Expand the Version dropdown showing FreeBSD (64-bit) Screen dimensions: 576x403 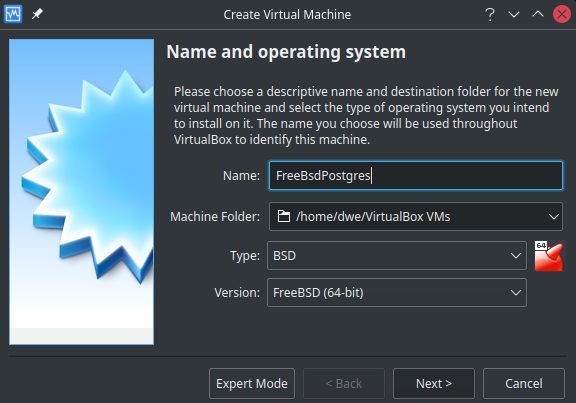pyautogui.click(x=397, y=292)
